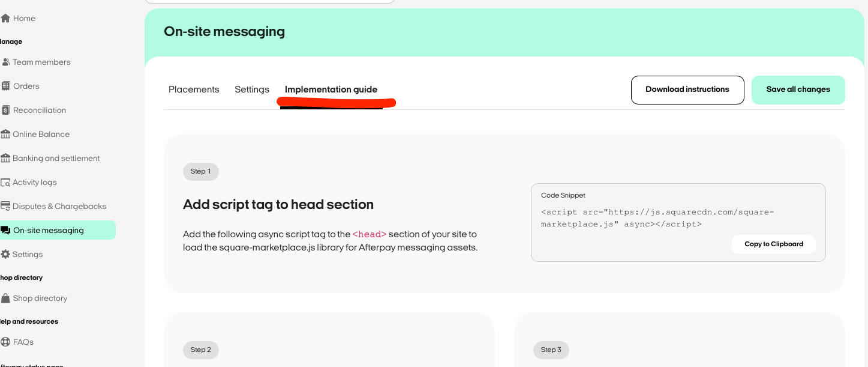868x367 pixels.
Task: Click the Orders receipt icon
Action: pyautogui.click(x=6, y=86)
